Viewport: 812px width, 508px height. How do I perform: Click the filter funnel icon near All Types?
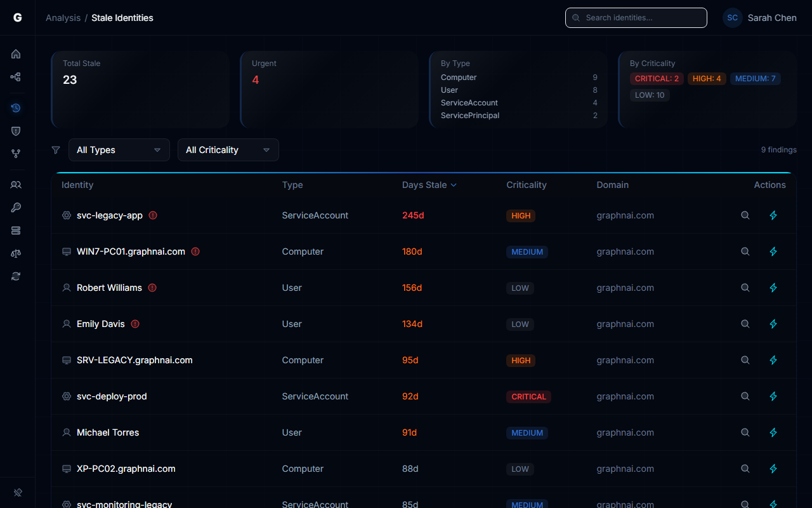pos(56,150)
